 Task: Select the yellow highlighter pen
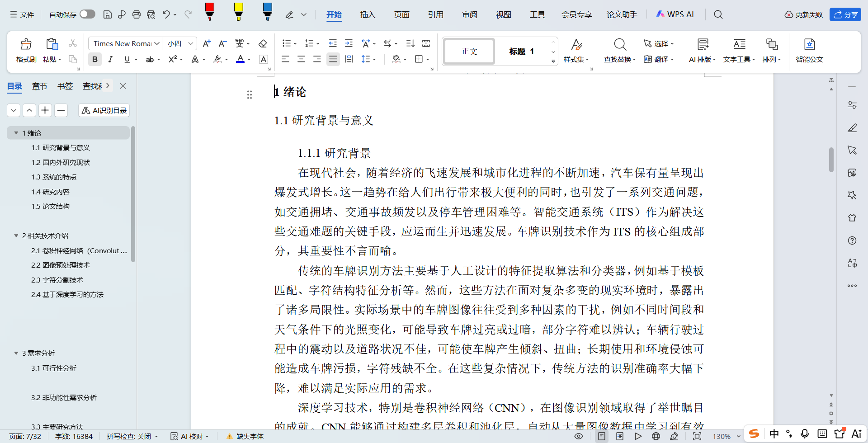pos(239,12)
